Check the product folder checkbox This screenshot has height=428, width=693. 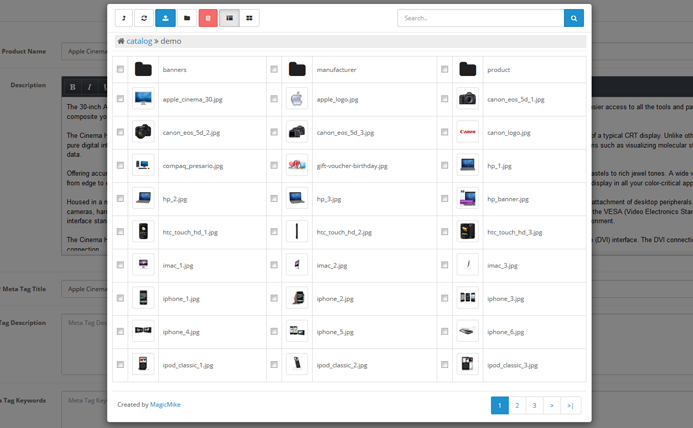point(445,69)
